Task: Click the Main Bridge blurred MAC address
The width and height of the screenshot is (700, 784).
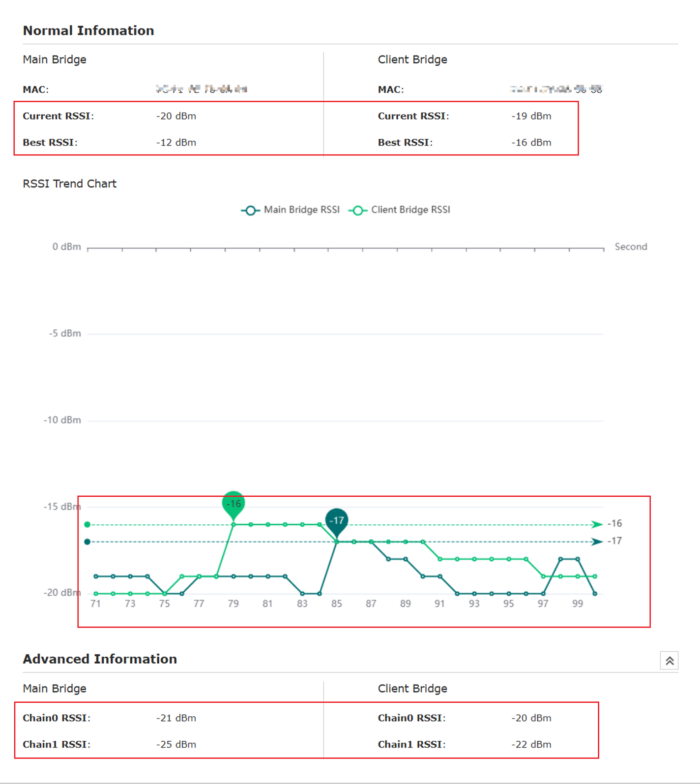Action: [x=202, y=89]
